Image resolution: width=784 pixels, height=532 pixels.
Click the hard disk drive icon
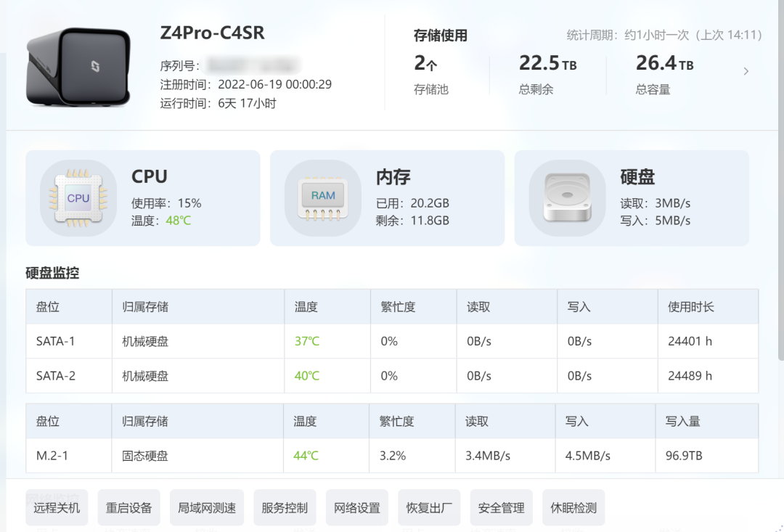tap(568, 197)
